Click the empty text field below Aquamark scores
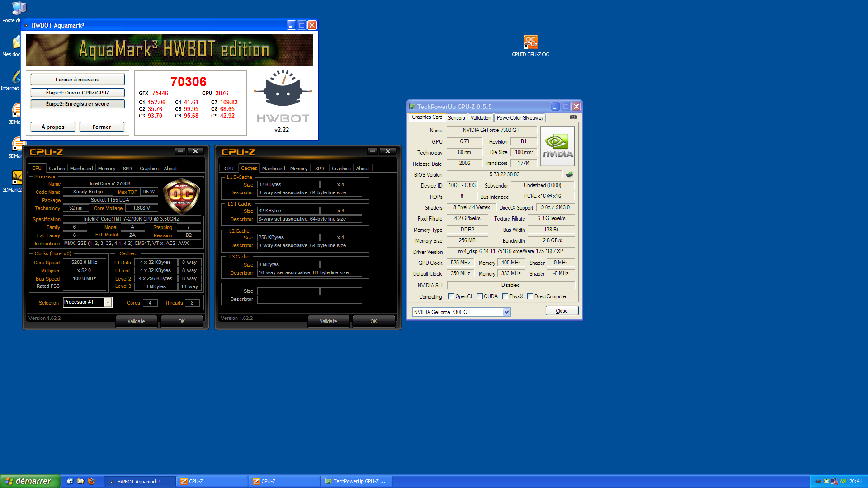This screenshot has height=488, width=868. pos(189,127)
